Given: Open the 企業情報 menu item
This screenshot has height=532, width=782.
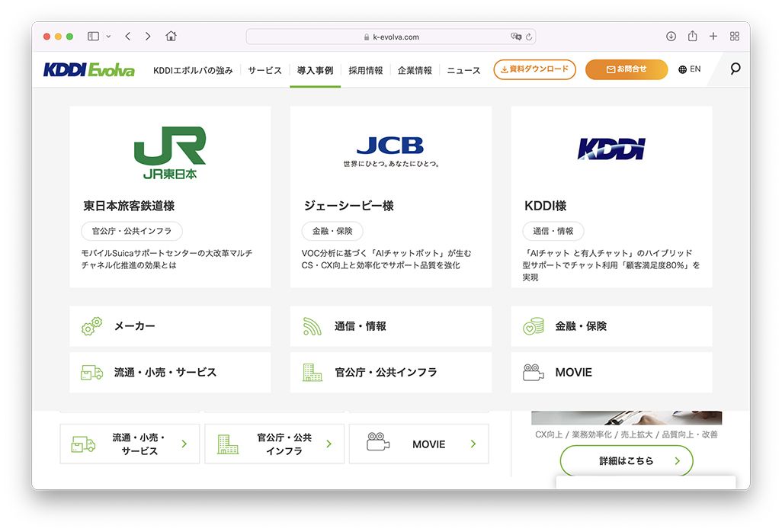Looking at the screenshot, I should click(x=415, y=70).
